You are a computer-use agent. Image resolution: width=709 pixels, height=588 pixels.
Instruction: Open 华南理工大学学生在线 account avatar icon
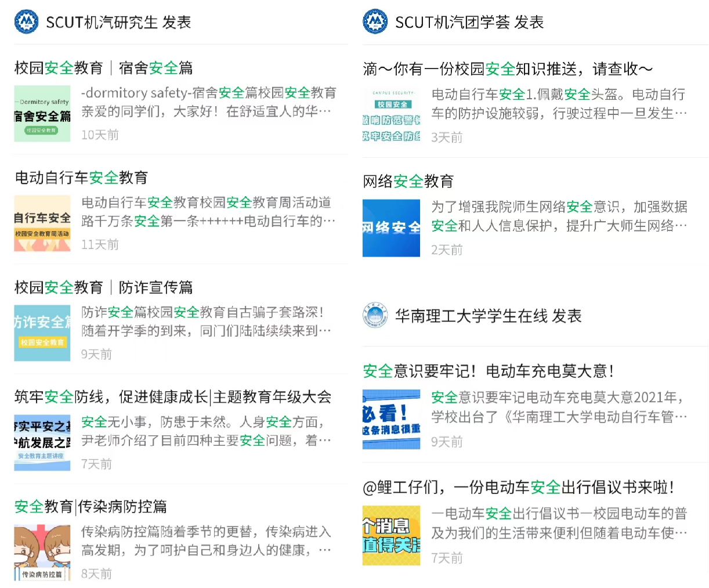(375, 316)
